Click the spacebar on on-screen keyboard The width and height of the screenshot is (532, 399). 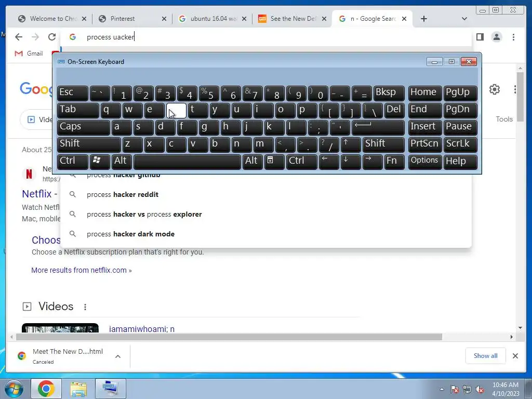pos(187,162)
